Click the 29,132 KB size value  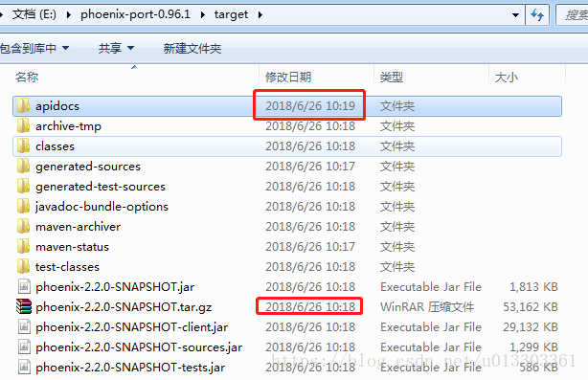point(531,326)
